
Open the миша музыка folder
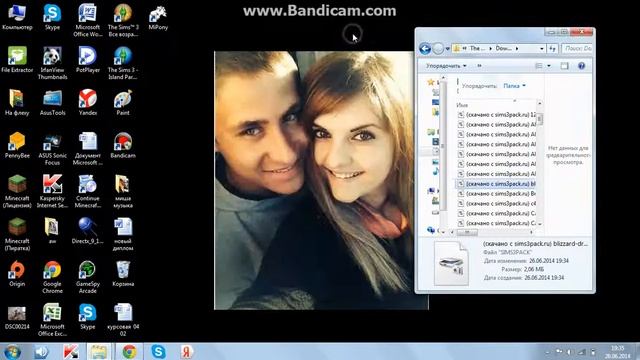point(123,191)
